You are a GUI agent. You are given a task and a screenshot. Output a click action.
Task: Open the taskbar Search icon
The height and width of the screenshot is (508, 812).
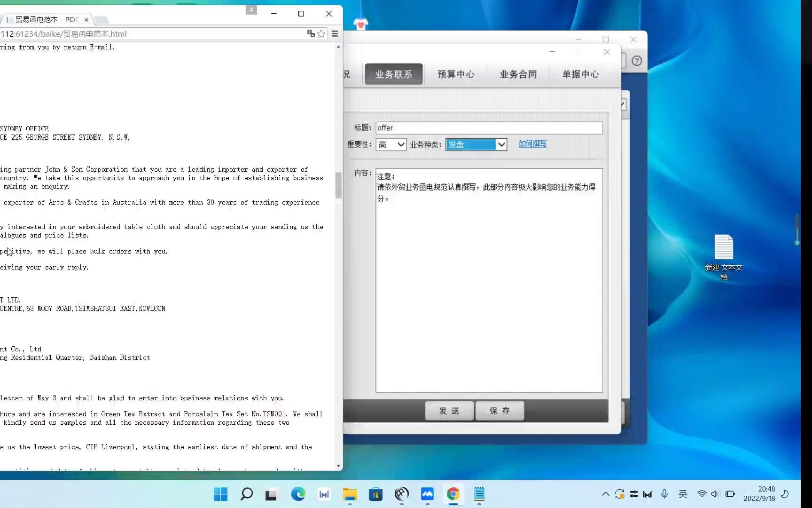246,494
